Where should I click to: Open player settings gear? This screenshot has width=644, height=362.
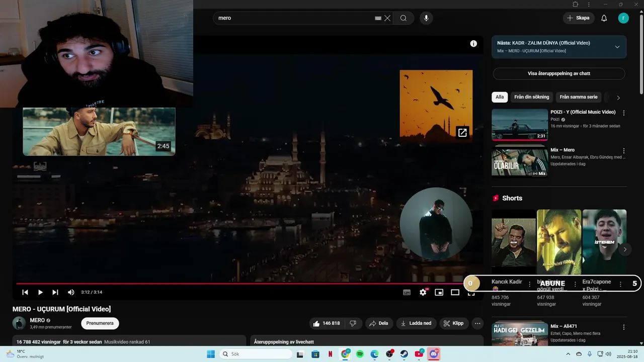pyautogui.click(x=423, y=292)
